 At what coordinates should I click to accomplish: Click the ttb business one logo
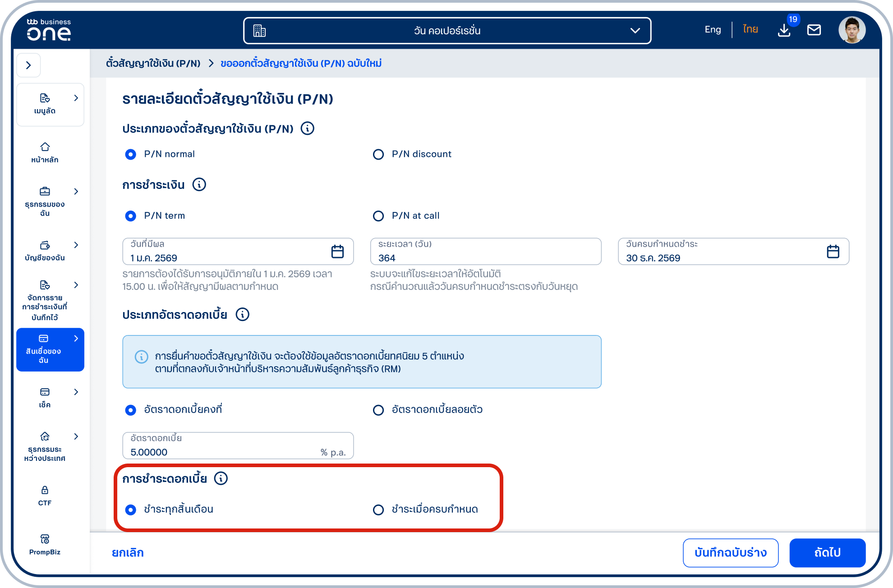(x=49, y=30)
